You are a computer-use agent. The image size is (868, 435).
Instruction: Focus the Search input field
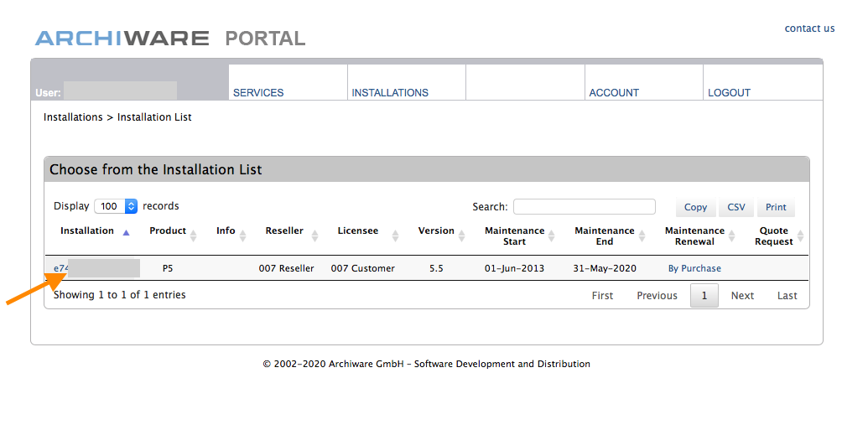584,206
